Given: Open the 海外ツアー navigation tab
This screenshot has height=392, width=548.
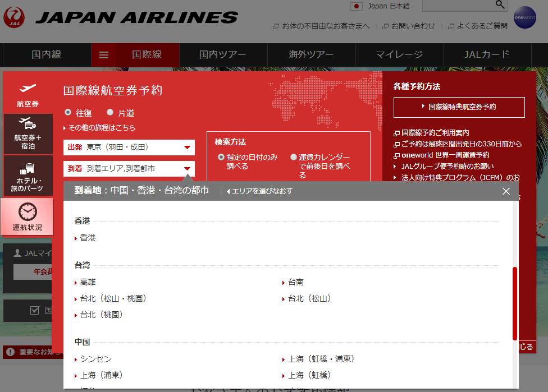Looking at the screenshot, I should (x=311, y=55).
